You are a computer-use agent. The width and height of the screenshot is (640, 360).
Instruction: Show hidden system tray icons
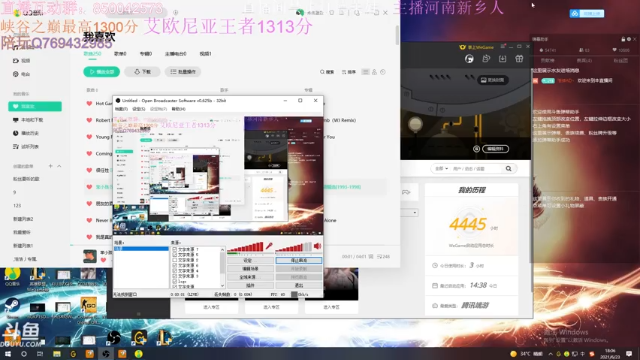[550, 354]
